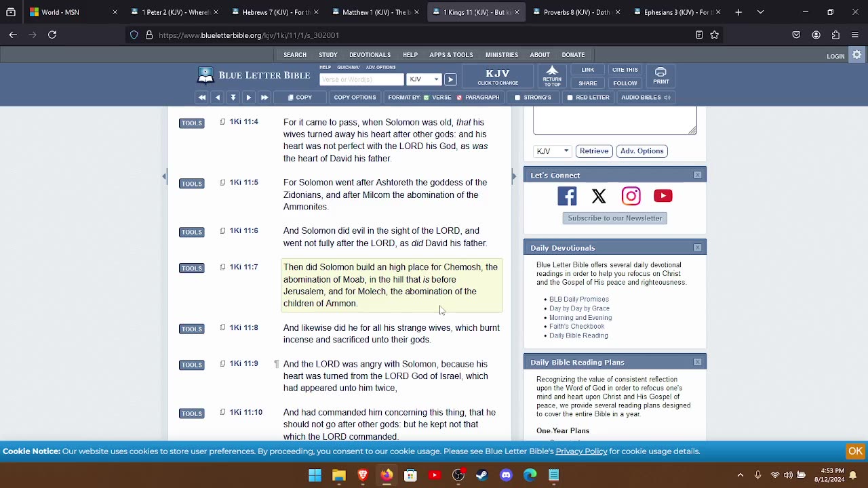Click the browser back arrow

click(x=13, y=35)
